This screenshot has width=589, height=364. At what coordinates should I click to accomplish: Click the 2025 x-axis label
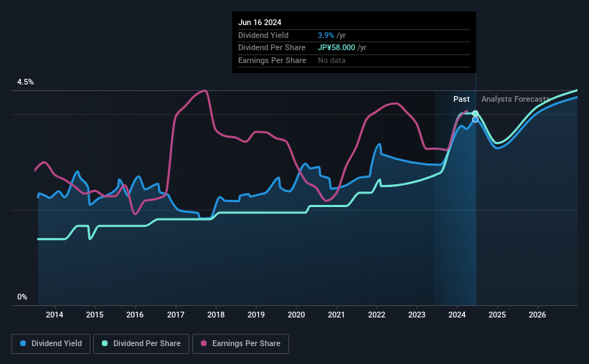[x=497, y=315]
